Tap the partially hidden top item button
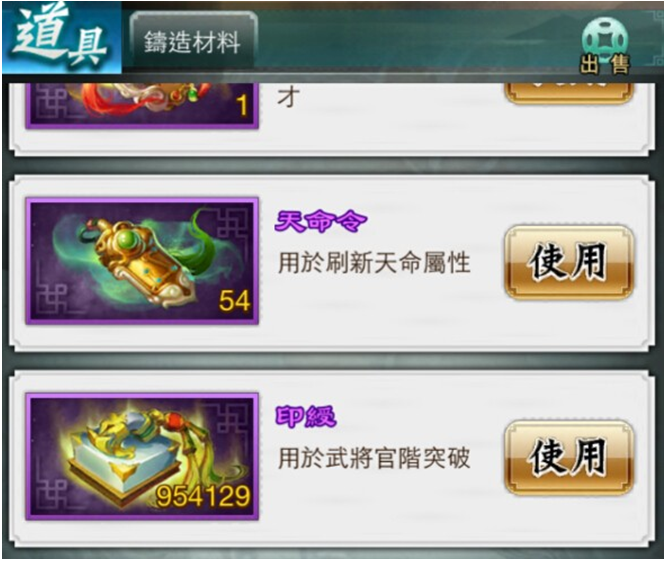 [569, 93]
